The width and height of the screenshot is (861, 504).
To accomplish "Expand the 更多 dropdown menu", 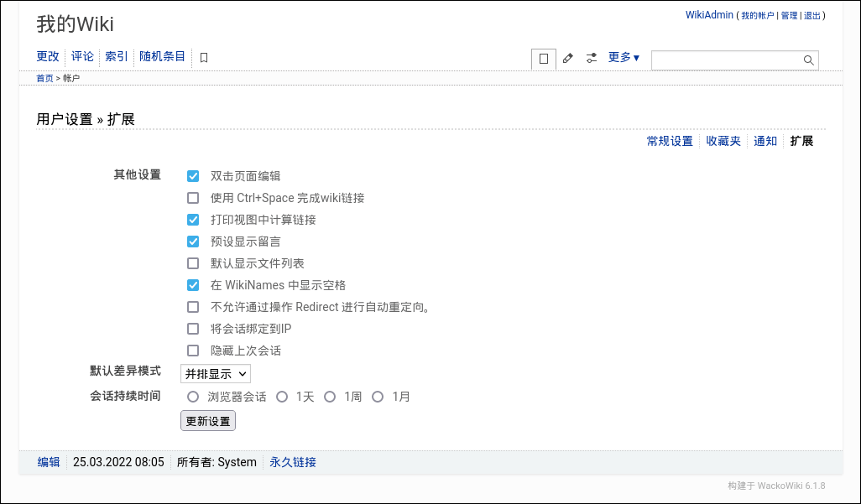I will (x=623, y=57).
